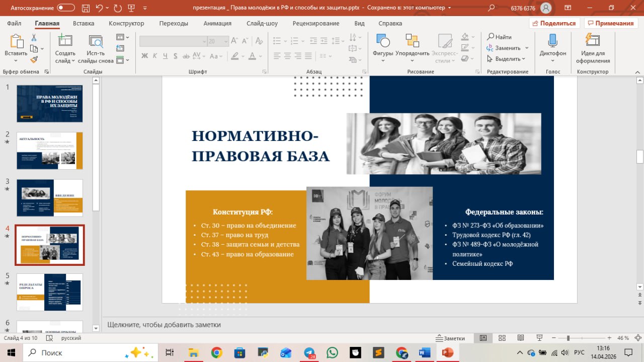Toggle the Заметки notes pane button

[x=450, y=338]
